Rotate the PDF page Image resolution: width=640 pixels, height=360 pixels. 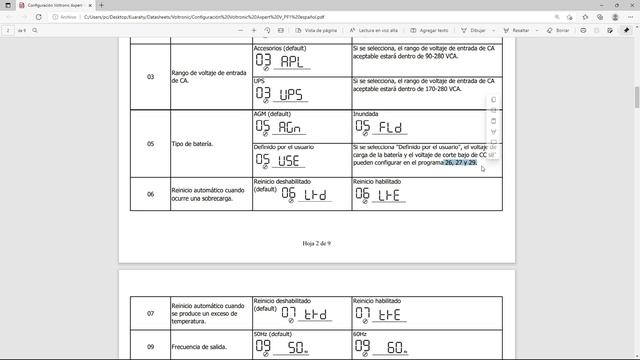click(267, 30)
